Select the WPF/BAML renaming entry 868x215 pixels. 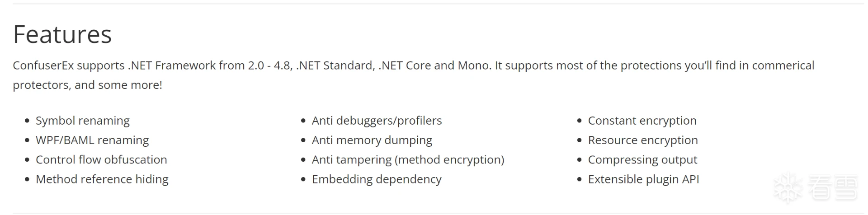tap(92, 140)
